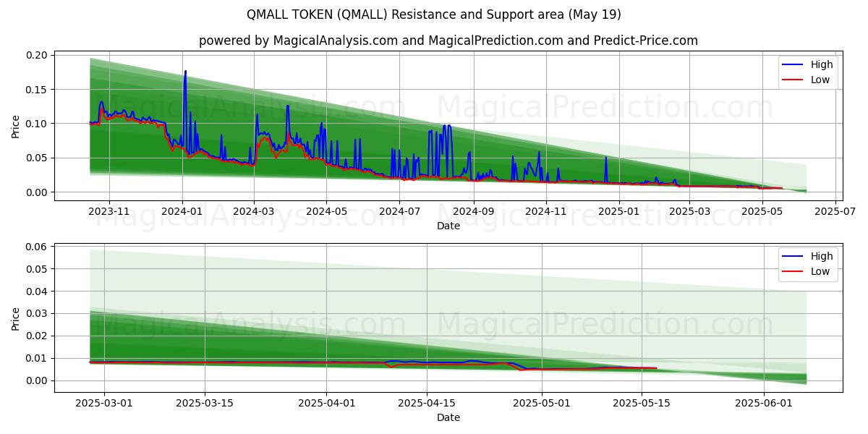Click the '2024-05' x-axis label
The width and height of the screenshot is (868, 434).
pos(326,211)
